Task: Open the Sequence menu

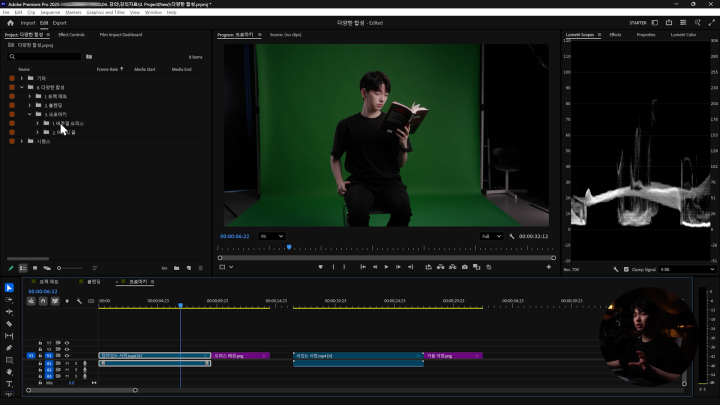Action: pos(50,12)
